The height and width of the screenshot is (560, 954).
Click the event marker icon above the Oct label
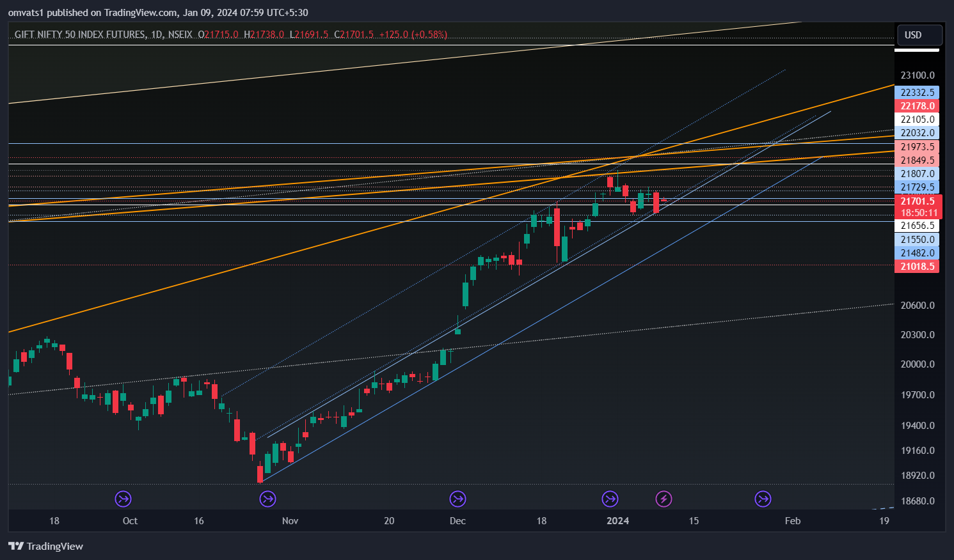point(123,499)
